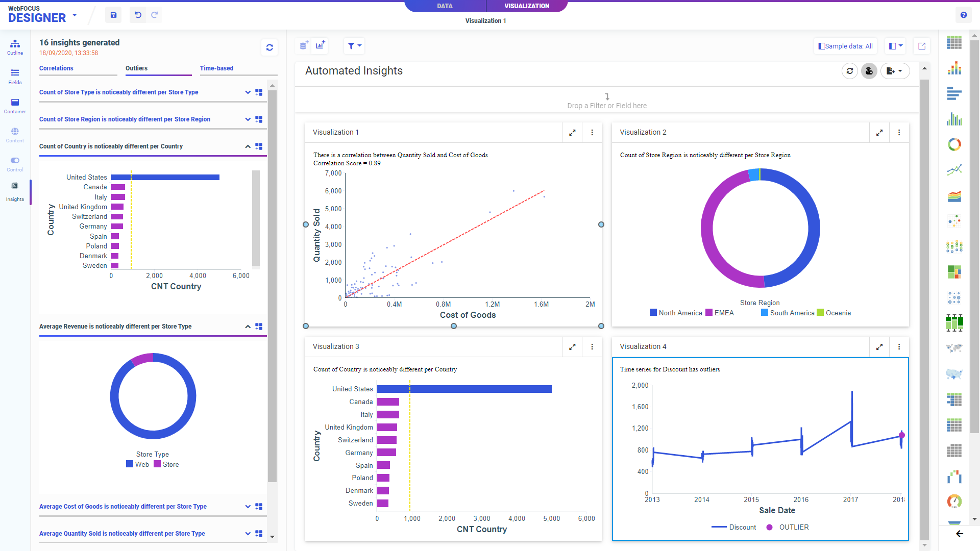The width and height of the screenshot is (980, 551).
Task: Collapse Average Revenue per Store Type insight
Action: 248,327
